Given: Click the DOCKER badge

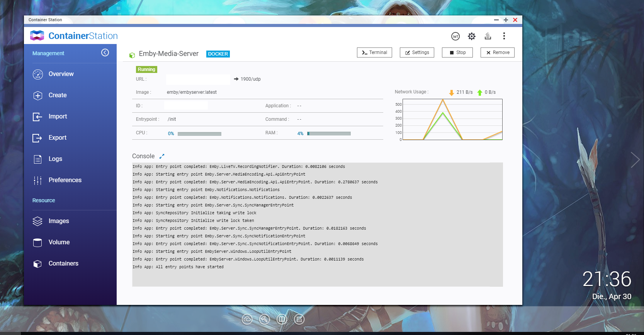Looking at the screenshot, I should 218,54.
